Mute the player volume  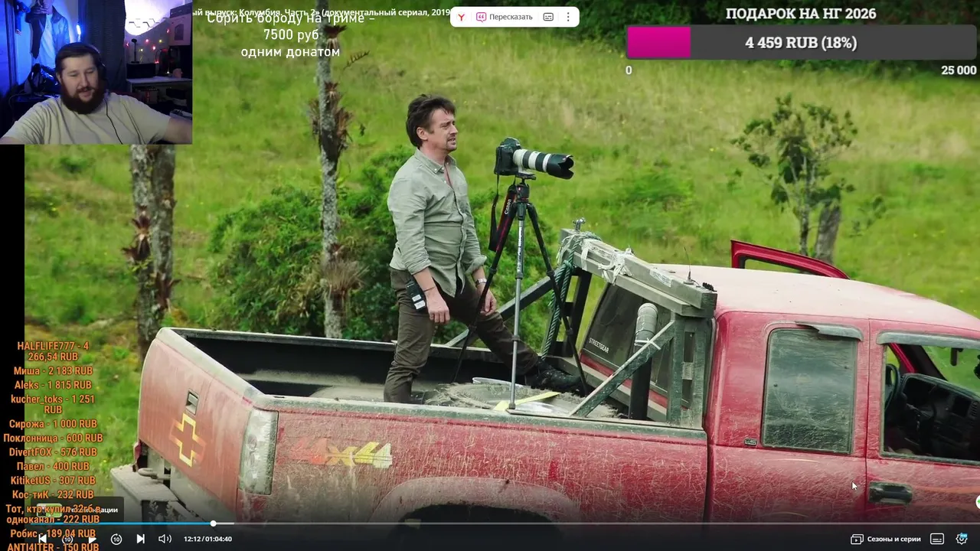(x=165, y=539)
